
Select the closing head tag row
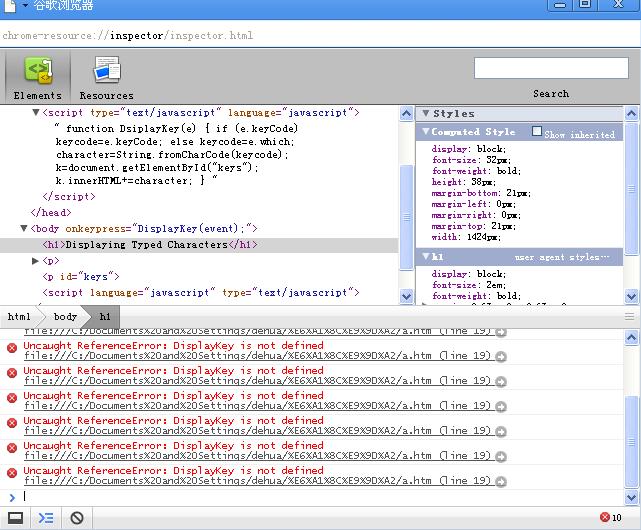pos(51,212)
